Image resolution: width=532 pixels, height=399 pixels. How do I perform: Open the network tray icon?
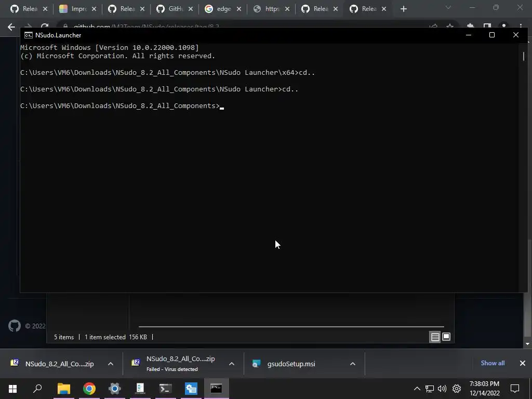click(430, 389)
